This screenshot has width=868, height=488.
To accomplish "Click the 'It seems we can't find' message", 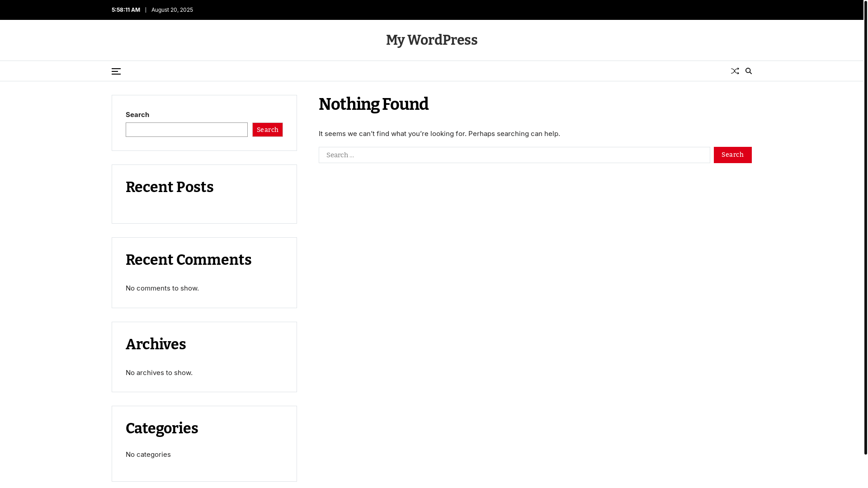I will (439, 134).
